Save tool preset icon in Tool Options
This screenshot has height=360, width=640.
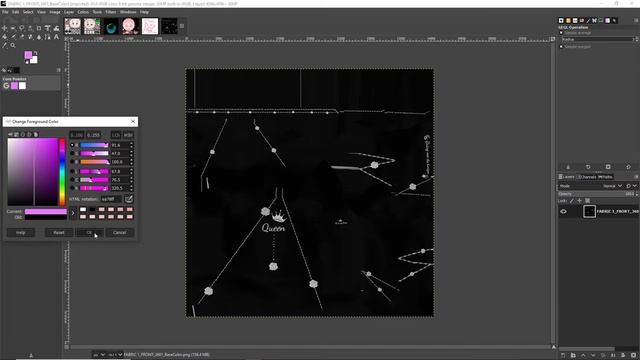(x=568, y=167)
